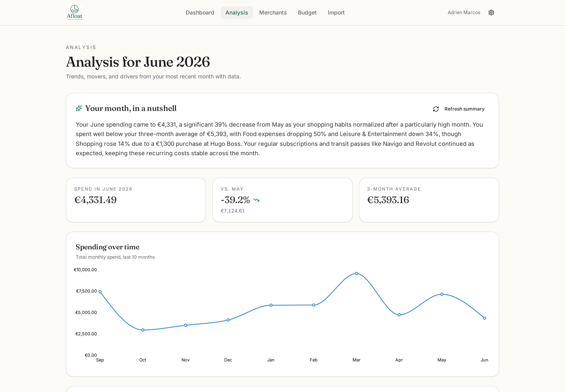Click the €5,000.00 axis label
The image size is (565, 392).
[x=86, y=312]
